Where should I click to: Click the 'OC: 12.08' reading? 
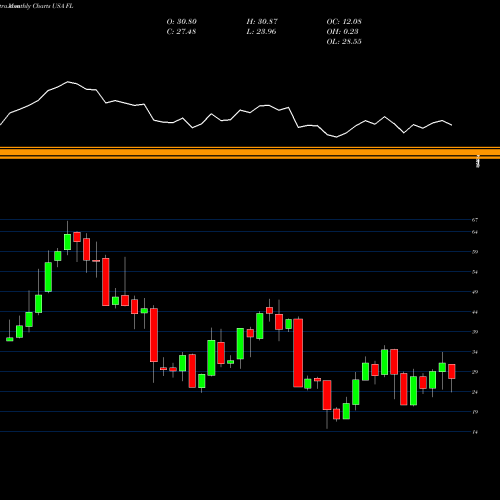point(344,22)
